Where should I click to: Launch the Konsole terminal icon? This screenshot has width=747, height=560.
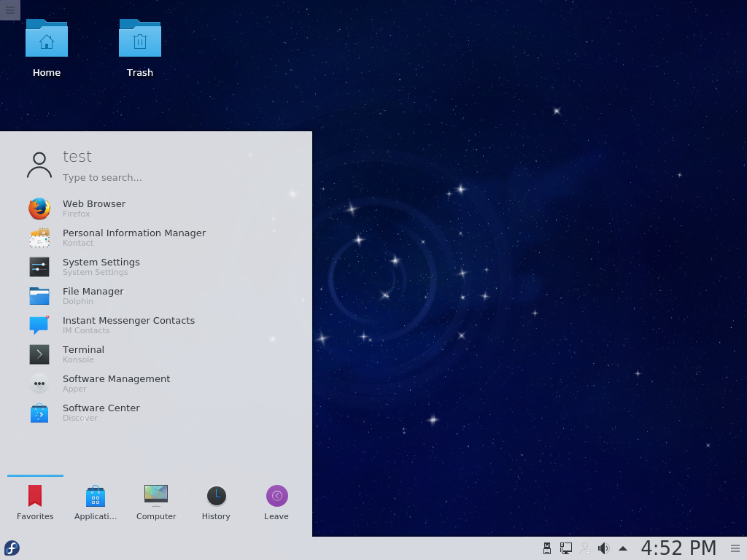tap(39, 354)
